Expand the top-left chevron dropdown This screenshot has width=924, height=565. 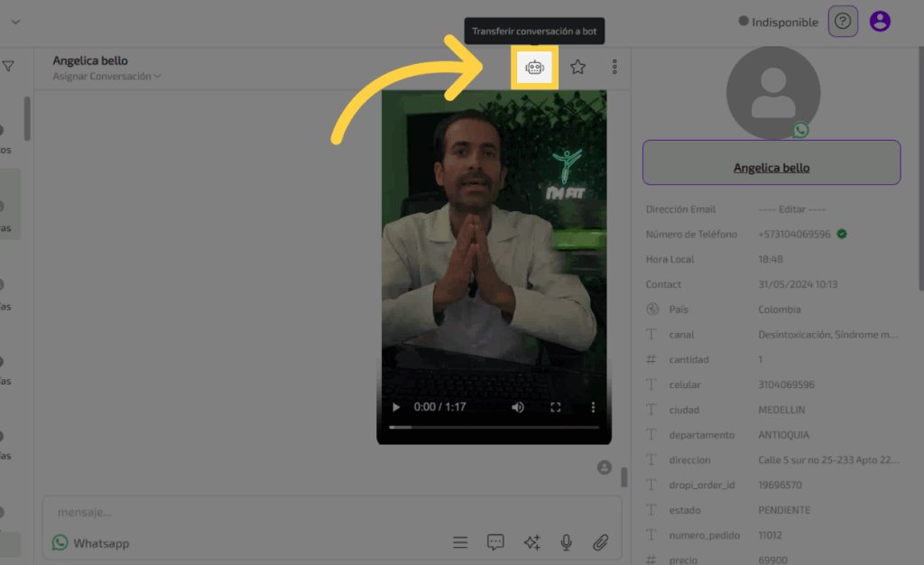(15, 22)
